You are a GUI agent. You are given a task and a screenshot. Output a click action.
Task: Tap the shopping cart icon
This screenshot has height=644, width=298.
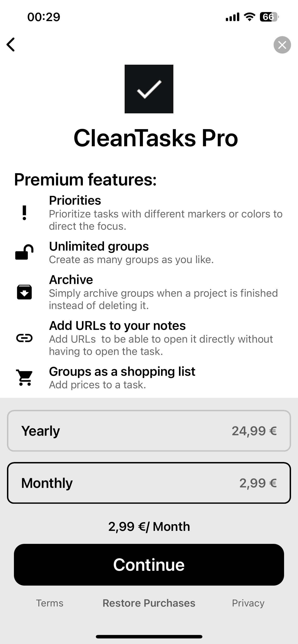pyautogui.click(x=24, y=377)
